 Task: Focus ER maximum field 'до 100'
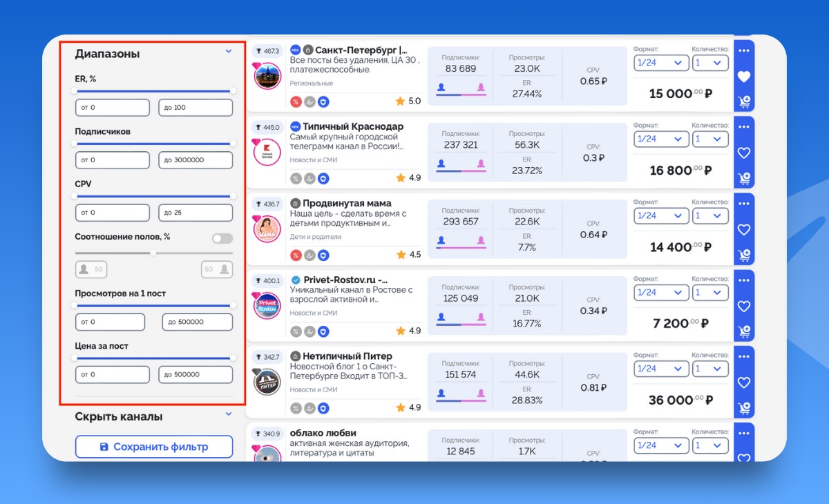point(196,108)
